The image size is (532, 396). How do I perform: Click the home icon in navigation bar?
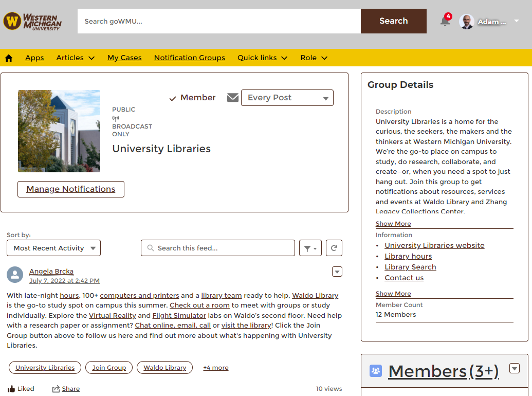(9, 58)
